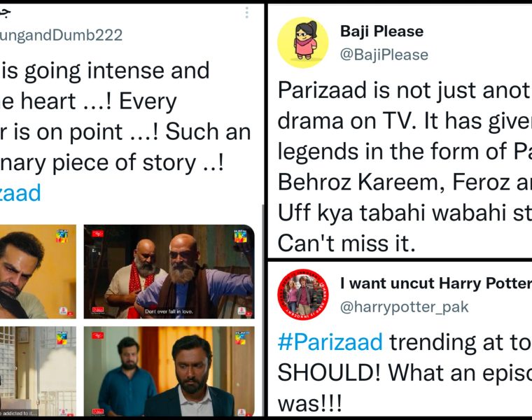Screen dimensions: 532x420
Task: Click the vertical scrollbar beside left tweet
Action: [x=263, y=310]
